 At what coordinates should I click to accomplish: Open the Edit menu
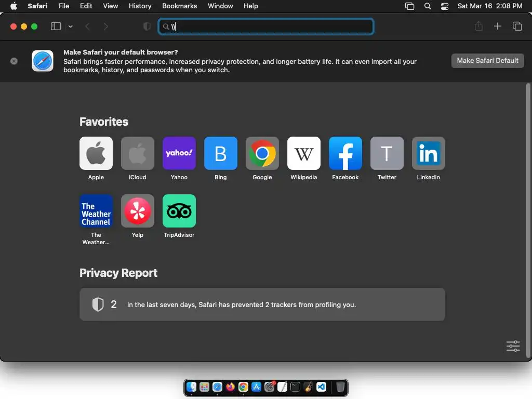[x=86, y=6]
